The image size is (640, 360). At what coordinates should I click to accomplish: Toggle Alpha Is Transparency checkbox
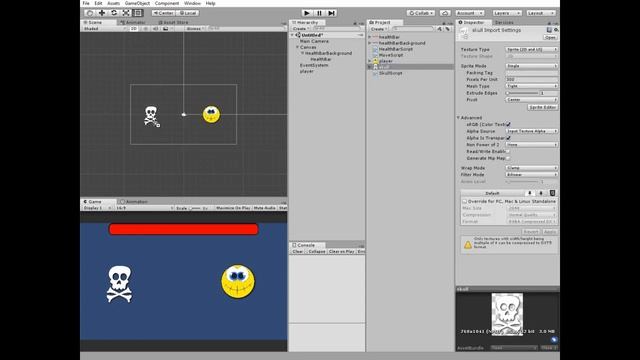(x=508, y=138)
